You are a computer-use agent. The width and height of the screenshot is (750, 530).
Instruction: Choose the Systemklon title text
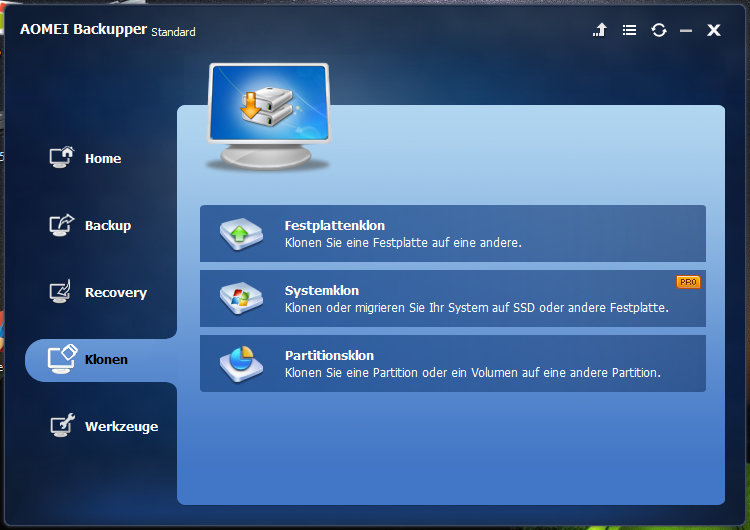[x=321, y=290]
